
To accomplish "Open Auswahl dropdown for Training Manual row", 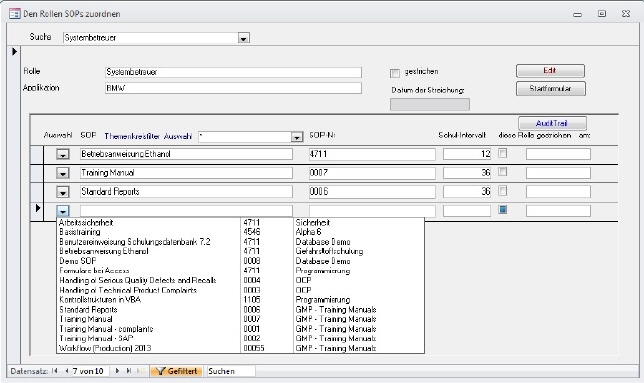I will click(x=62, y=173).
